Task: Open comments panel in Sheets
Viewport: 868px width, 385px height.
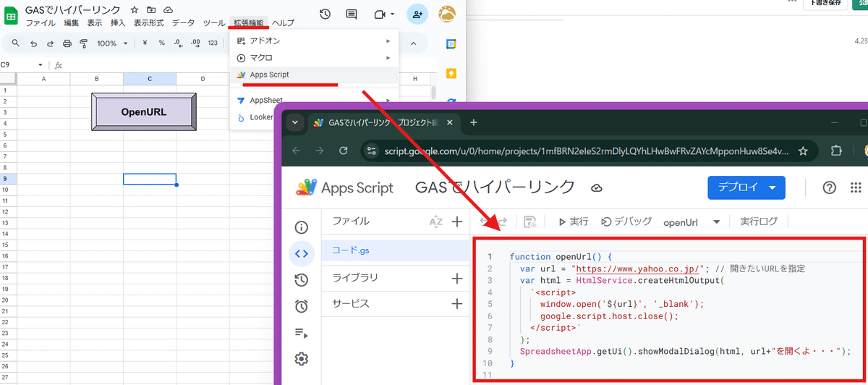Action: click(352, 14)
